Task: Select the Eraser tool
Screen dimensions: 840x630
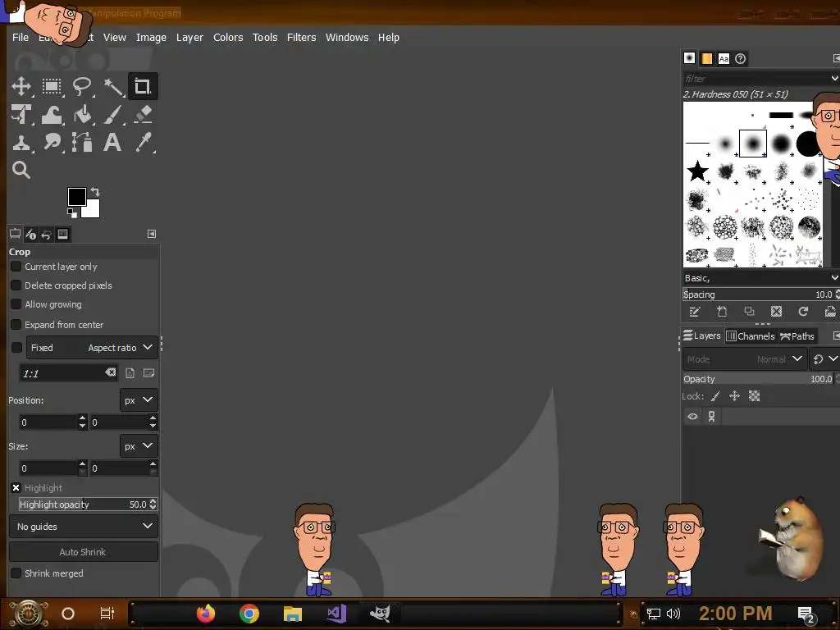Action: click(143, 115)
